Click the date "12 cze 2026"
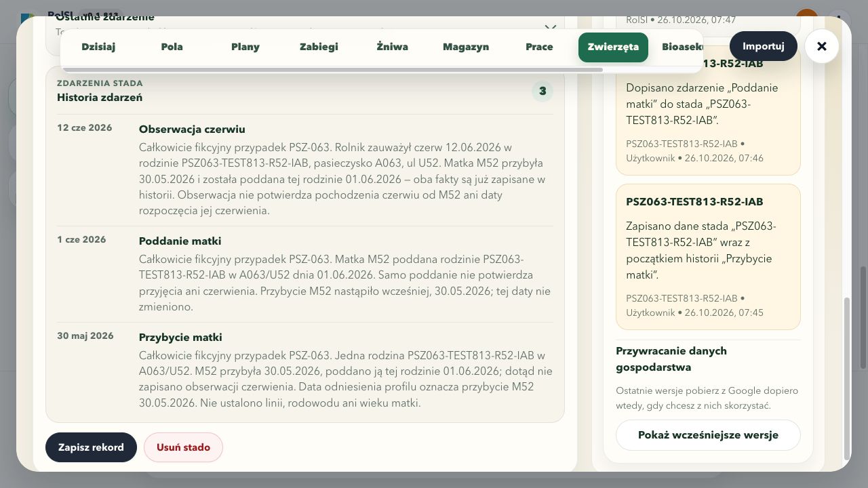The image size is (868, 488). point(85,128)
